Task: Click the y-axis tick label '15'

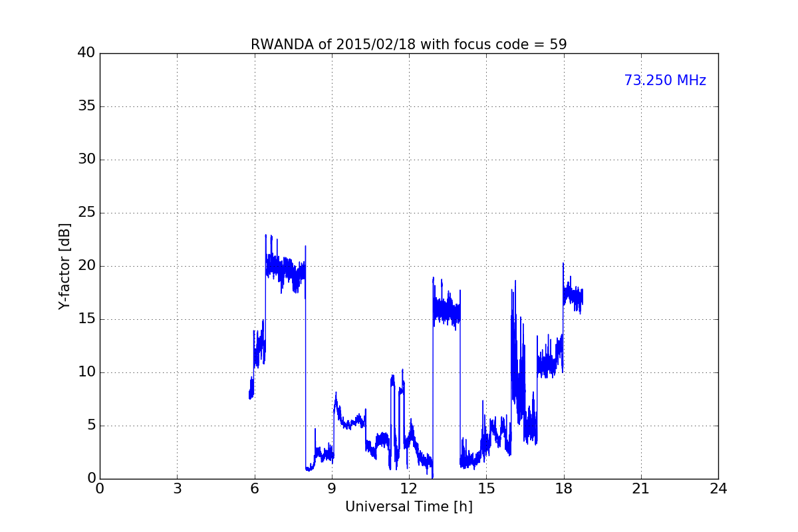Action: click(86, 319)
